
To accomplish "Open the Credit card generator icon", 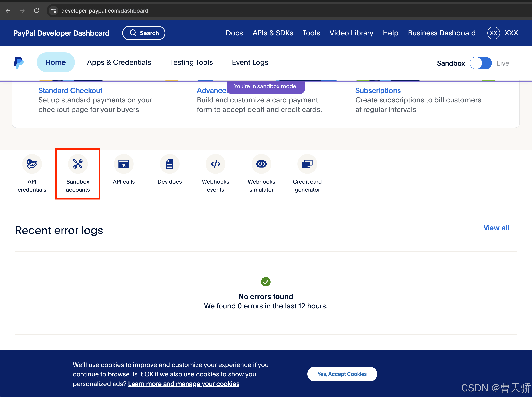I will [x=307, y=164].
